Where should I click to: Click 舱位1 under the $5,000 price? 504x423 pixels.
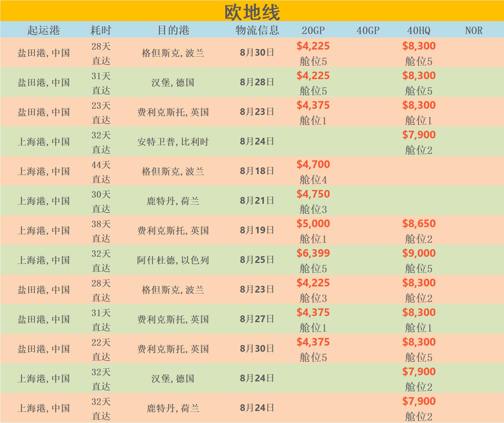coord(313,239)
